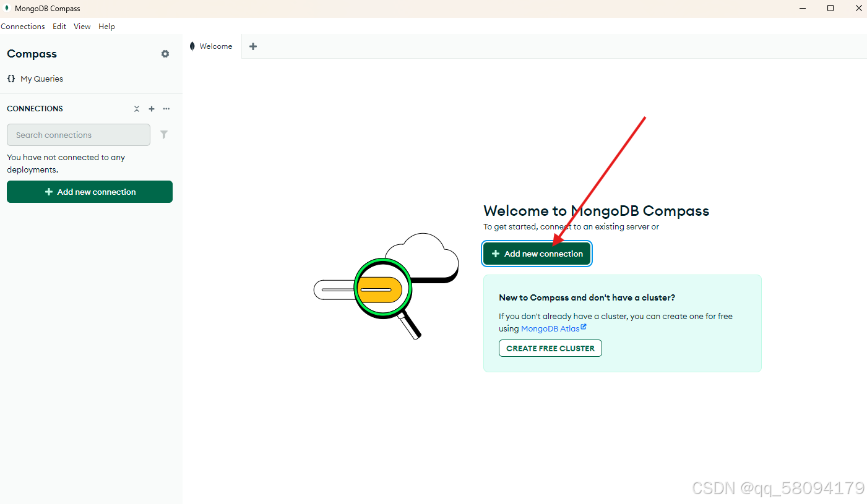The image size is (867, 504).
Task: Click plus icon in Connections header
Action: pos(152,109)
